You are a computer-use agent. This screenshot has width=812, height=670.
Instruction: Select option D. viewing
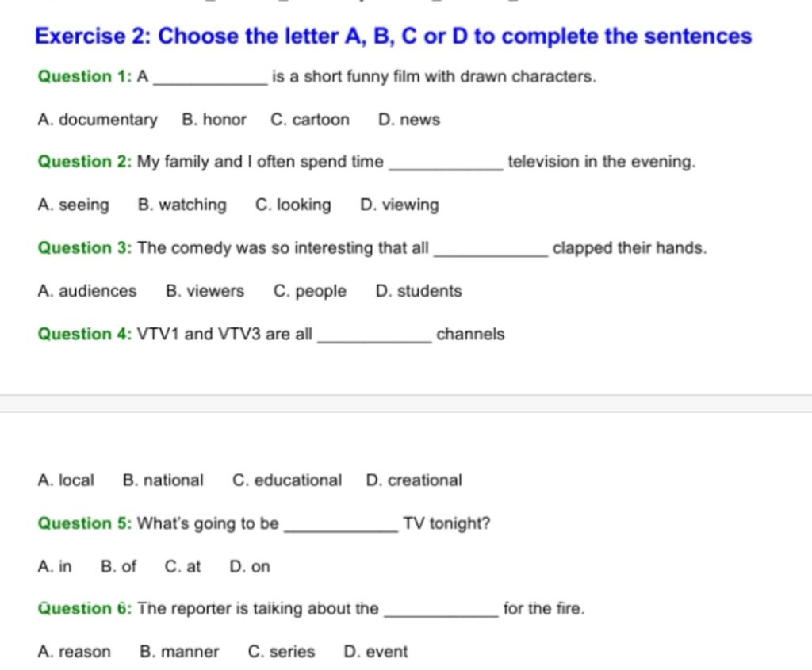(399, 205)
